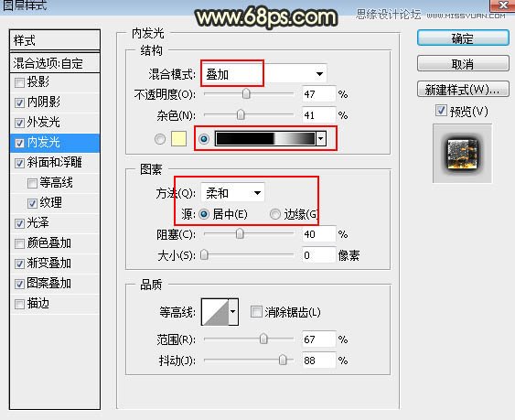Click the 抖动(J) slider handle
The image size is (515, 420).
pyautogui.click(x=283, y=361)
